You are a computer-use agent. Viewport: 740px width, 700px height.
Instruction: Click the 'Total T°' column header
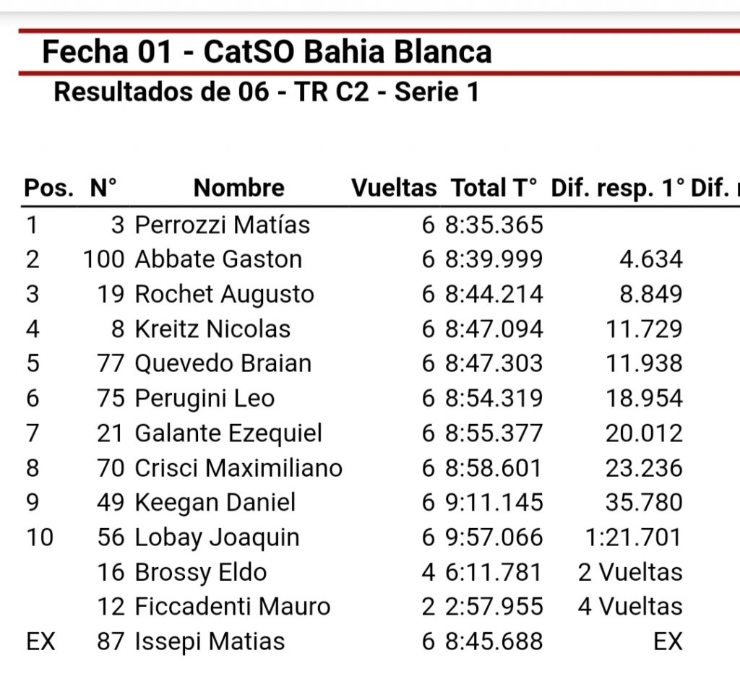click(x=494, y=188)
